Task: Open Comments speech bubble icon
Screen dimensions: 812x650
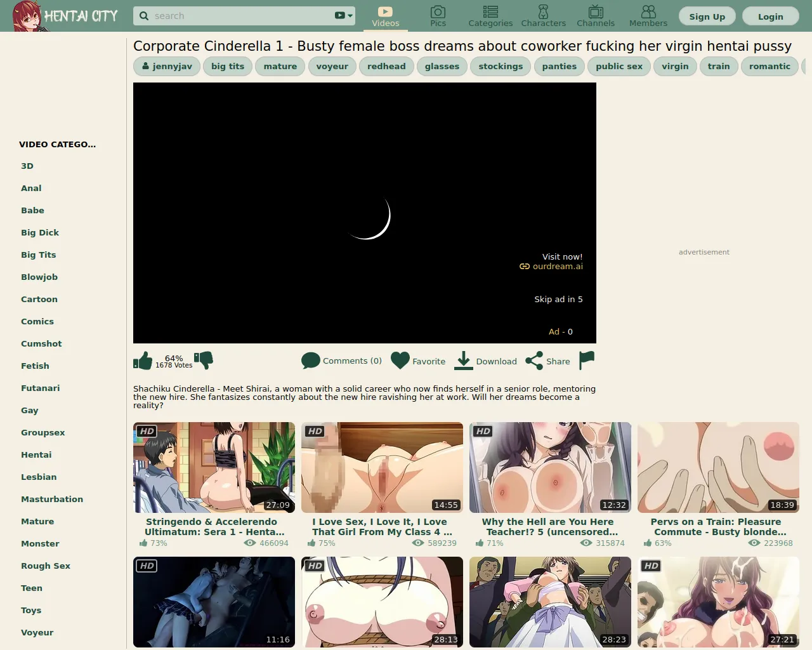Action: pyautogui.click(x=310, y=361)
